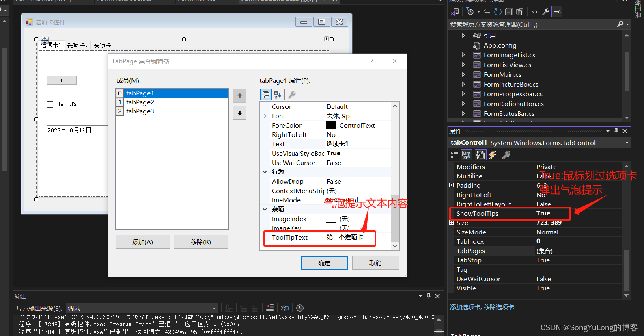Click 移除选项卡 link
The width and height of the screenshot is (644, 336).
pos(499,307)
